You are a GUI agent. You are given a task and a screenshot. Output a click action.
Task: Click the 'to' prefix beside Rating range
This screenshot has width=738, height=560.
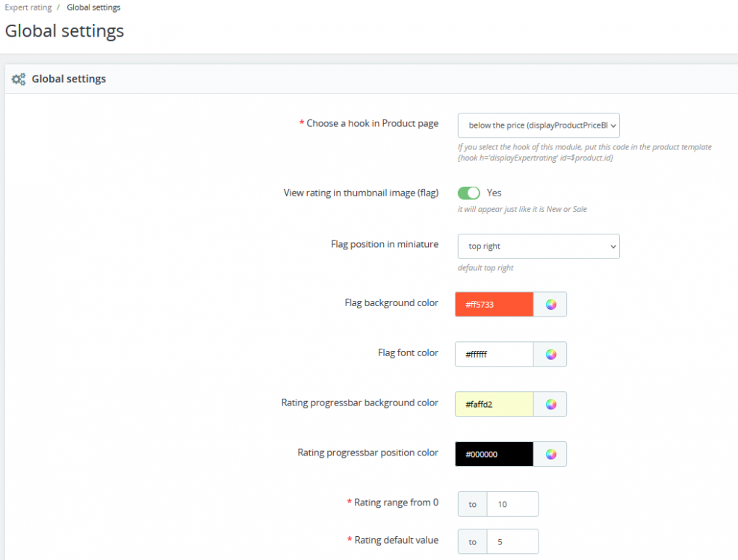tap(472, 504)
